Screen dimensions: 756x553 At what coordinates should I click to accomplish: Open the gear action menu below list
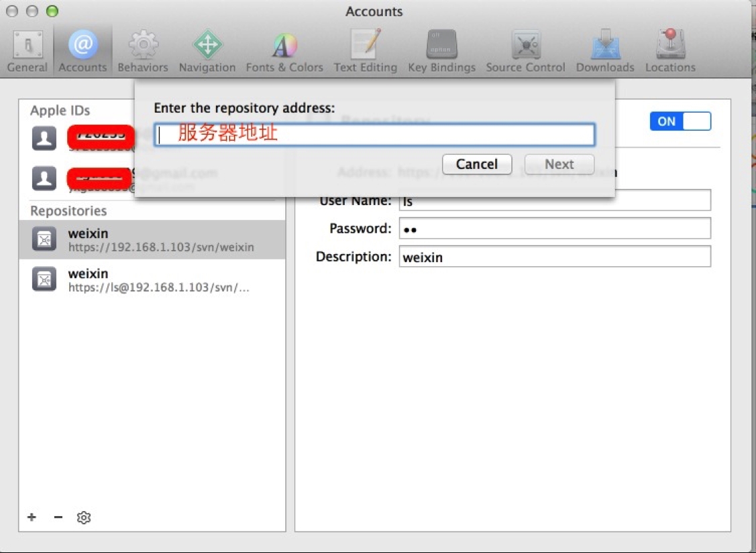(x=84, y=517)
